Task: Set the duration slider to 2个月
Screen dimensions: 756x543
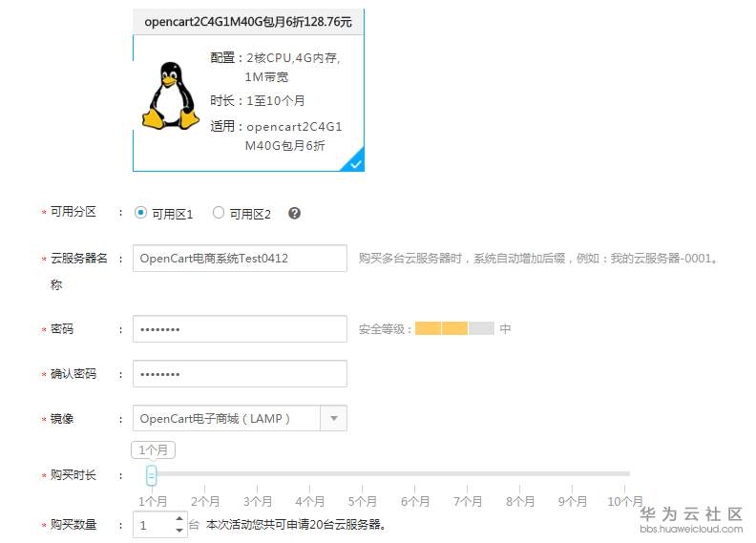Action: (205, 501)
